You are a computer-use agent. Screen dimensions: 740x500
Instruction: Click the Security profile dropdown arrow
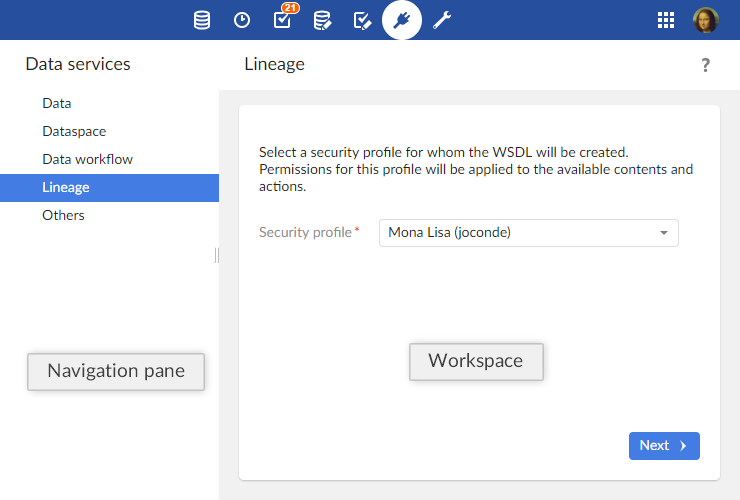(663, 233)
